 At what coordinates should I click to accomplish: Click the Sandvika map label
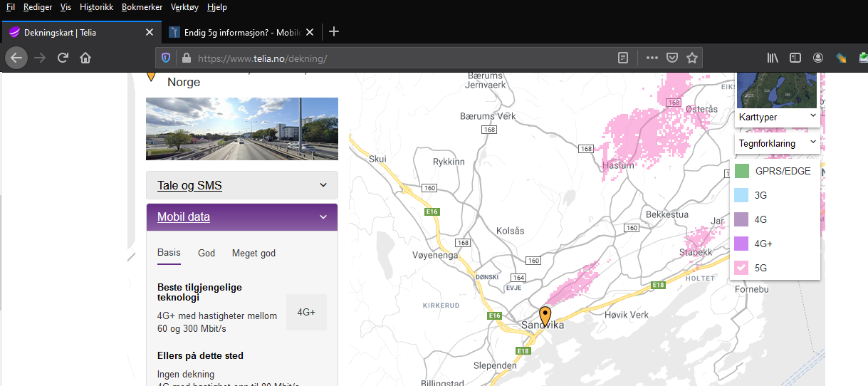543,325
